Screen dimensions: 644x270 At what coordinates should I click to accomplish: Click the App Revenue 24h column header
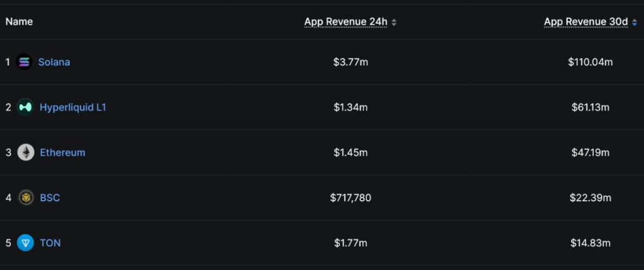click(345, 21)
